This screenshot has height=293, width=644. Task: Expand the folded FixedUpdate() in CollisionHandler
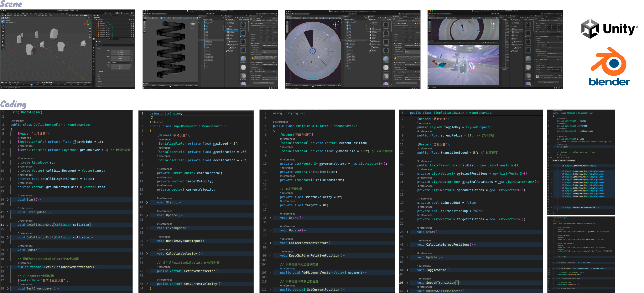[x=7, y=212]
